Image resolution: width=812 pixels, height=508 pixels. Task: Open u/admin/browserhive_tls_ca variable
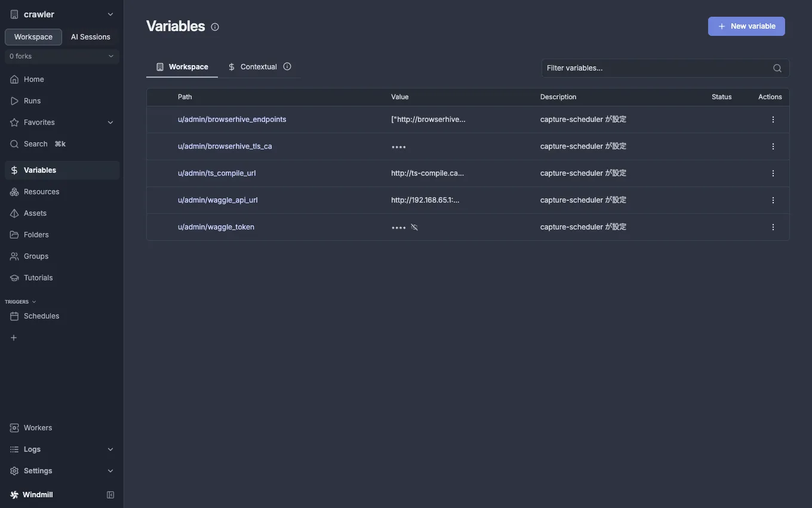coord(225,146)
